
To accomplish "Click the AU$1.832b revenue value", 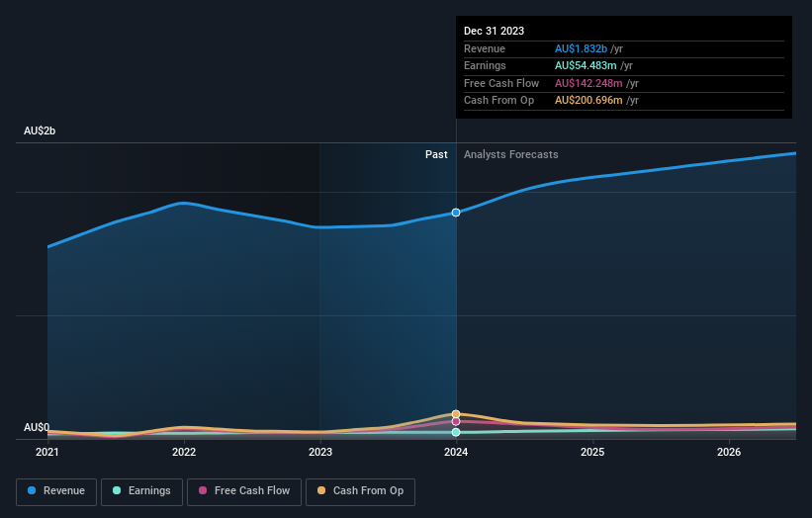I will 581,48.
